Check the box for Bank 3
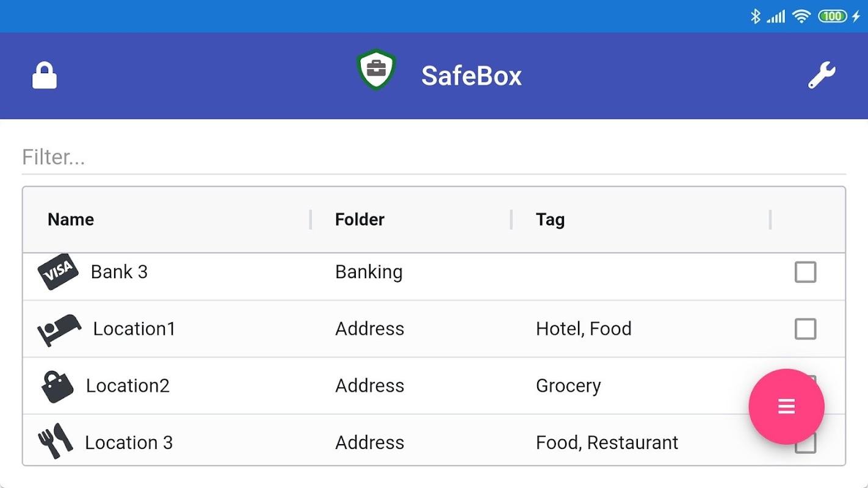The height and width of the screenshot is (488, 868). click(x=805, y=272)
